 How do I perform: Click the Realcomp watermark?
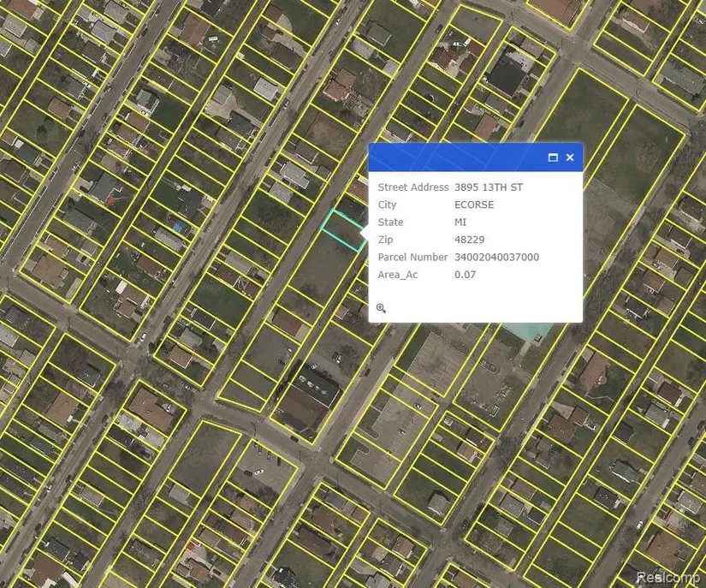pos(668,578)
